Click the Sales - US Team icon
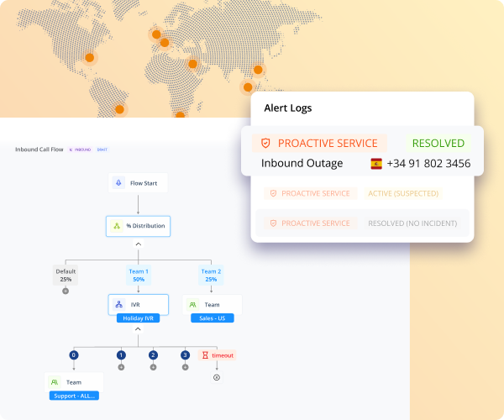 (193, 305)
